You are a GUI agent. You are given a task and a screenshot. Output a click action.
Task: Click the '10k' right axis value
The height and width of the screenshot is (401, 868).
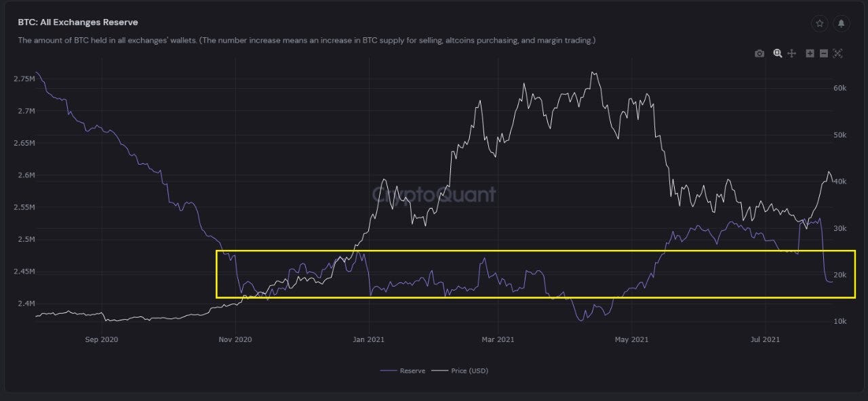pyautogui.click(x=840, y=321)
